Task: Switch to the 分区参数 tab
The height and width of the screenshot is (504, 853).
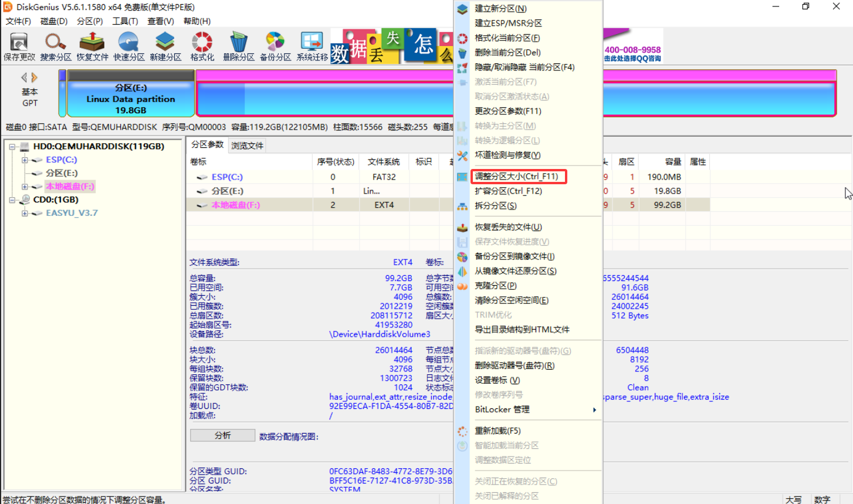Action: coord(207,145)
